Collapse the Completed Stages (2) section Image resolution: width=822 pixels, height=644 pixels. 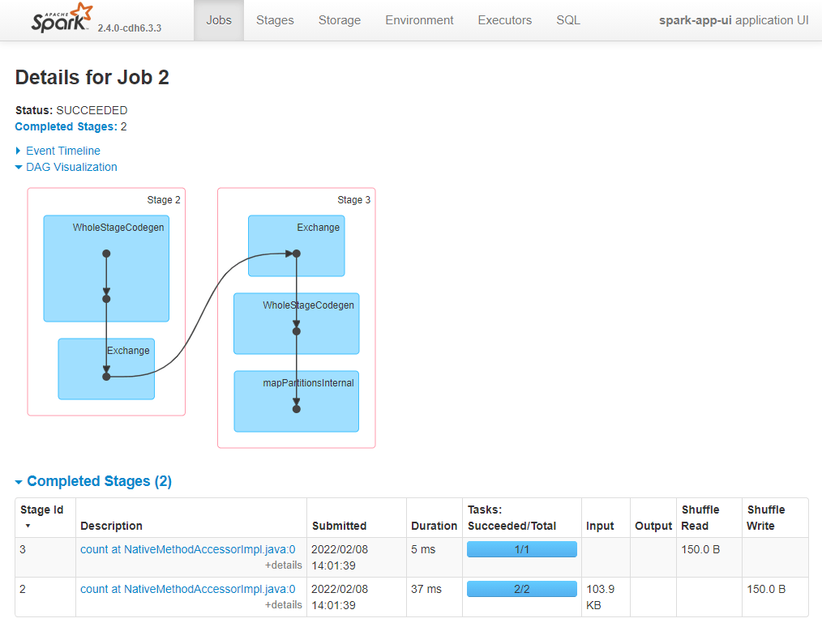[x=95, y=481]
